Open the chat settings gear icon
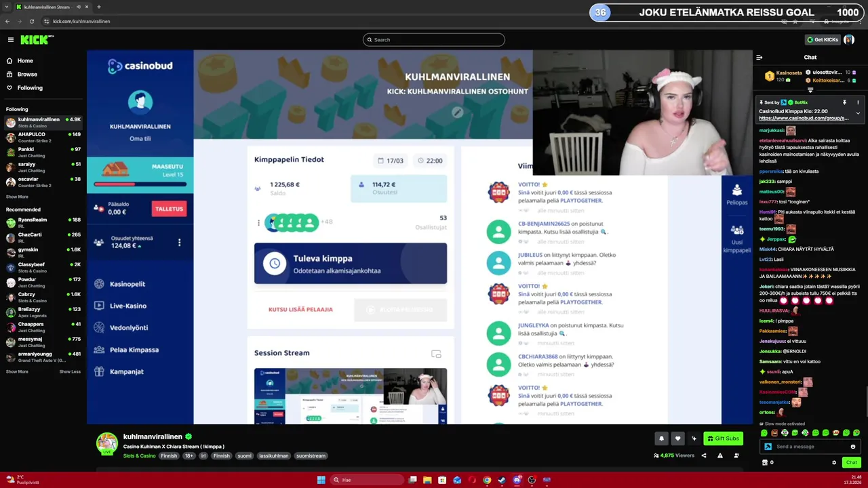The height and width of the screenshot is (488, 868). [834, 462]
